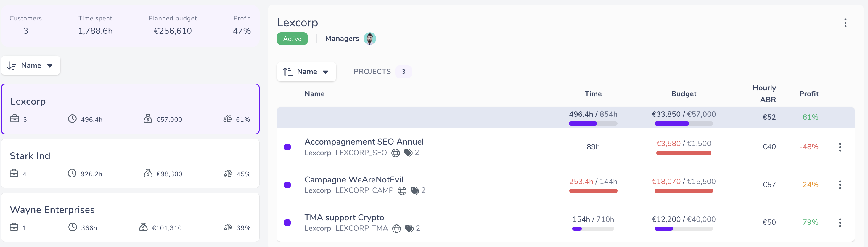Open options menu for Campagne WeAreNotEvil
This screenshot has height=247, width=868.
coord(840,185)
